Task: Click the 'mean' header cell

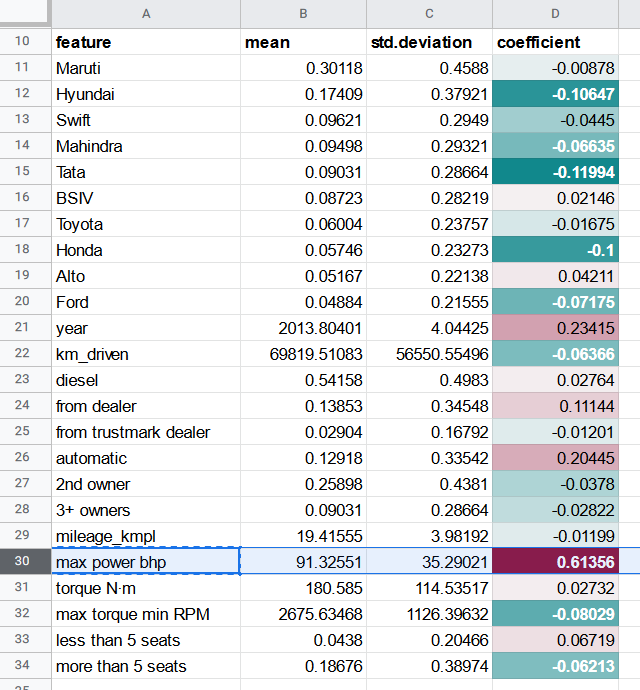Action: pyautogui.click(x=303, y=42)
